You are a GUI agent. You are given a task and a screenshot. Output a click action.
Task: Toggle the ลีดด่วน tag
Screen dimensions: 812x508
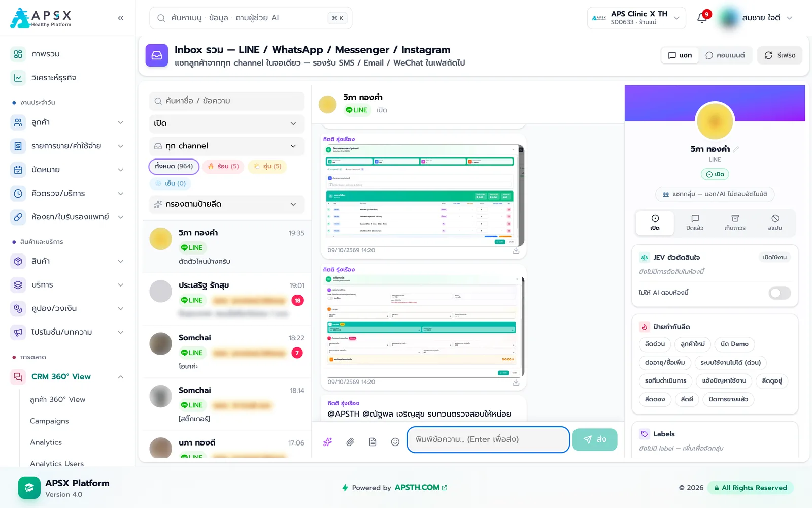click(x=655, y=344)
